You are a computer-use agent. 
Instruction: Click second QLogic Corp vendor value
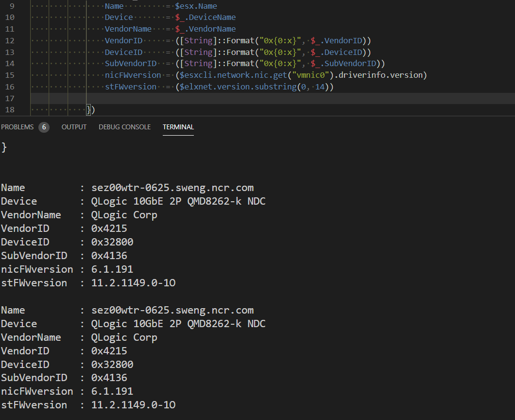click(124, 337)
